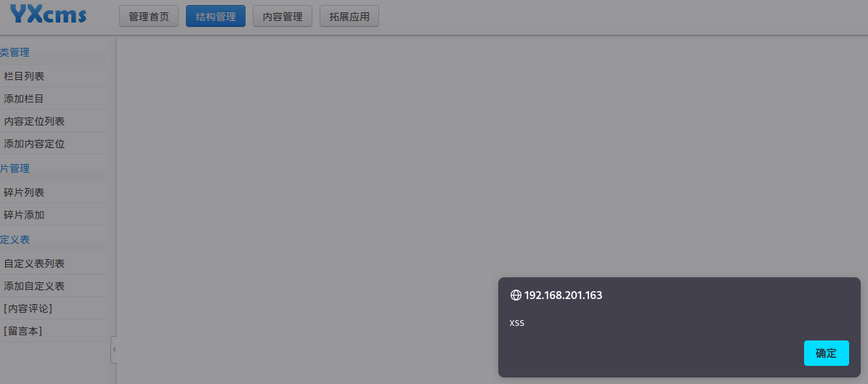Screen dimensions: 868x384
Task: Confirm the xss alert with 确定
Action: 826,353
